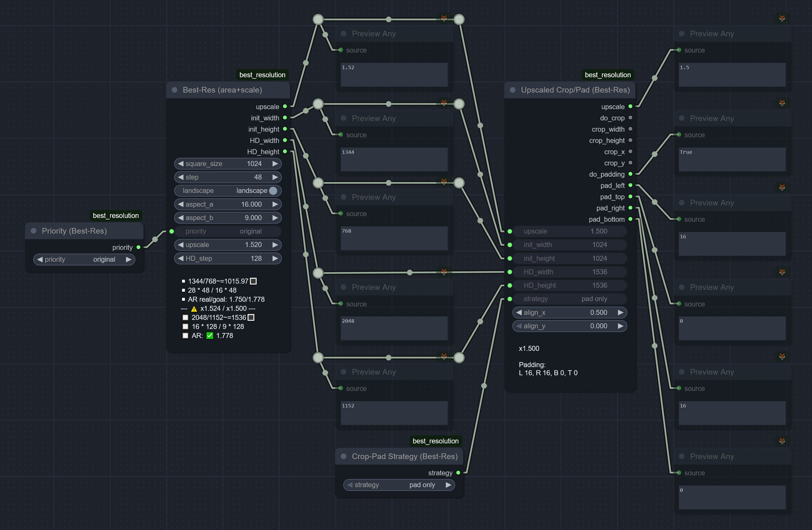Viewport: 812px width, 530px height.
Task: Select the HD_height output slot on Best-Res node
Action: 285,152
